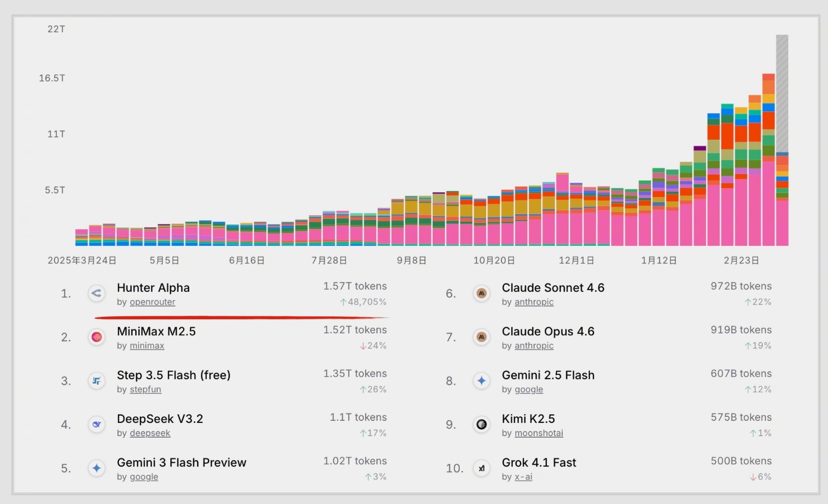Viewport: 828px width, 504px height.
Task: Click the "1.57T tokens" value
Action: pos(355,286)
